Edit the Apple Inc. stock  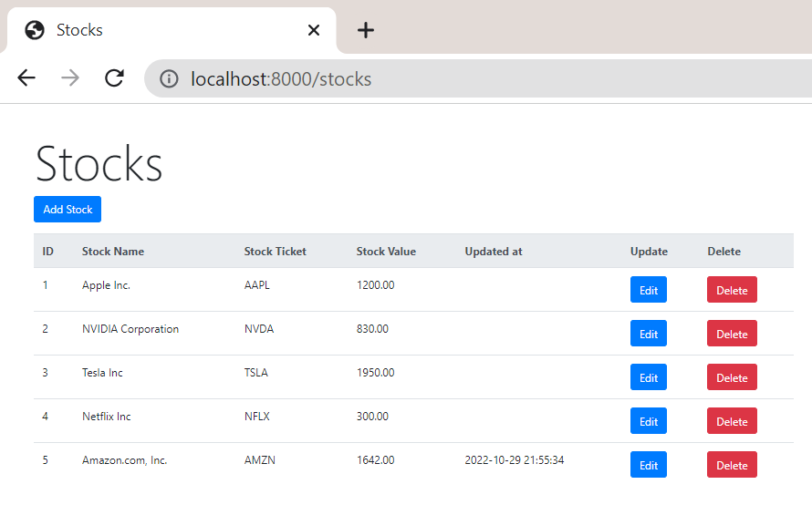click(x=649, y=290)
